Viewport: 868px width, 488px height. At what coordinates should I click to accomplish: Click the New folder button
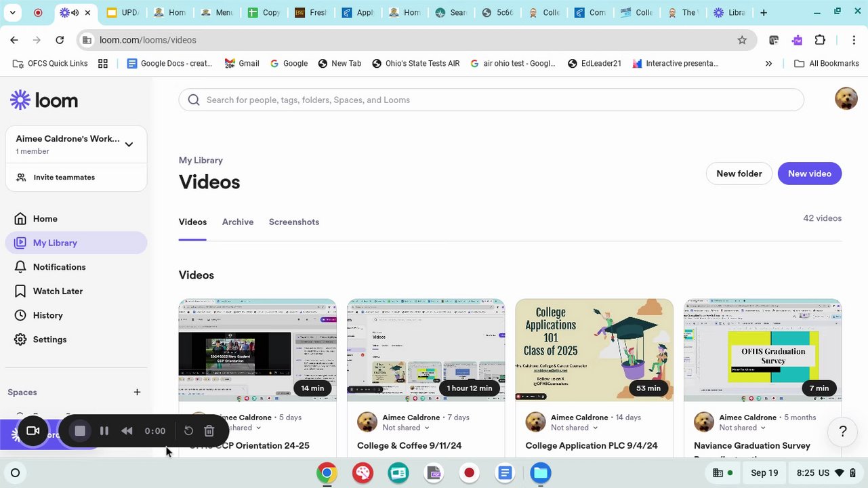pyautogui.click(x=739, y=174)
